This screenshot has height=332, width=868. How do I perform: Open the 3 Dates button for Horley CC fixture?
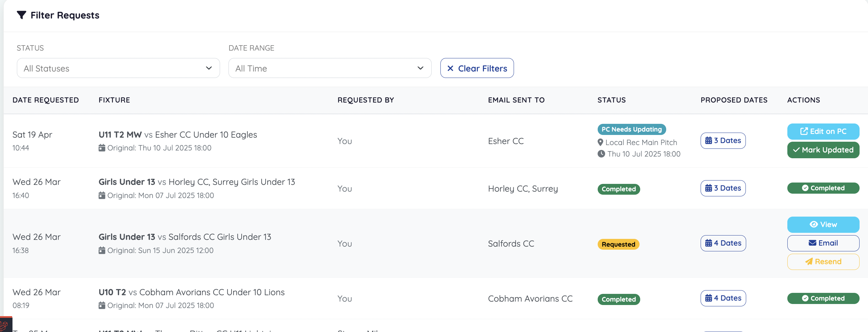[723, 188]
